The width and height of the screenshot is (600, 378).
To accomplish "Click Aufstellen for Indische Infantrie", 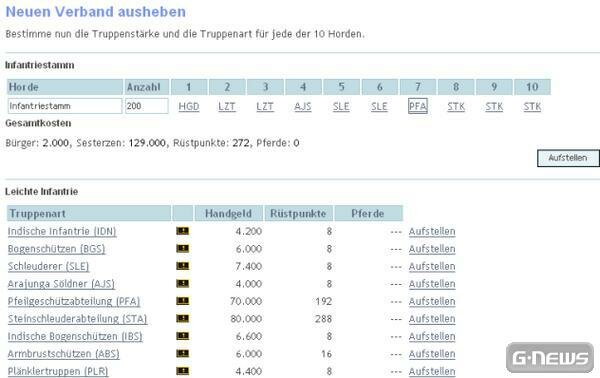I will 432,231.
